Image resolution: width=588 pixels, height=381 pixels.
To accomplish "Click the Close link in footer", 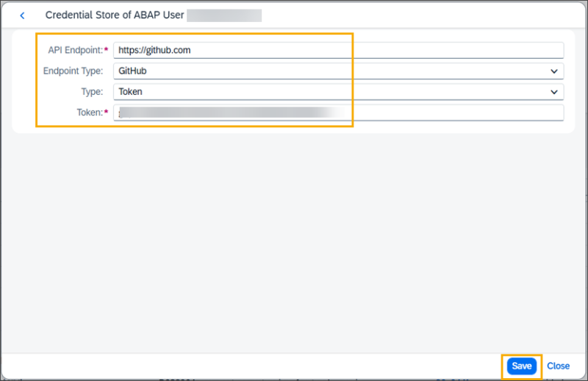I will click(x=558, y=366).
